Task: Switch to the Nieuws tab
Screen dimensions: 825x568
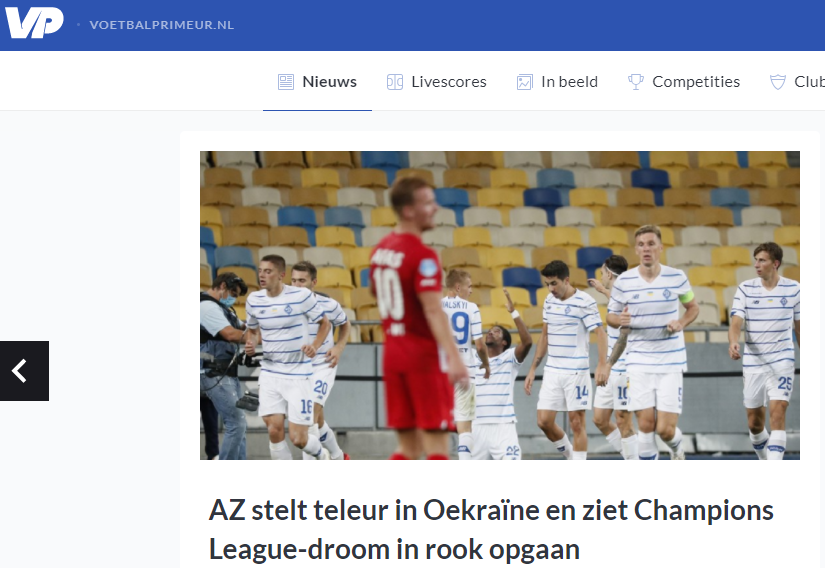Action: click(329, 82)
